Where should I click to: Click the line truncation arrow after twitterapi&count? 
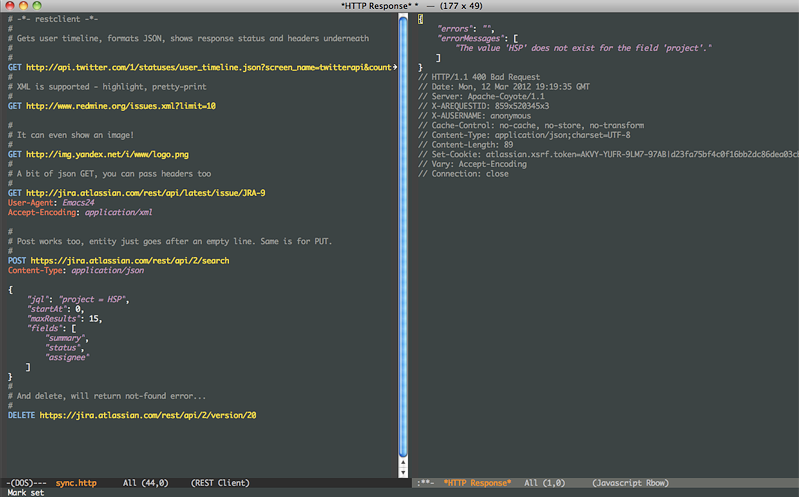[394, 67]
